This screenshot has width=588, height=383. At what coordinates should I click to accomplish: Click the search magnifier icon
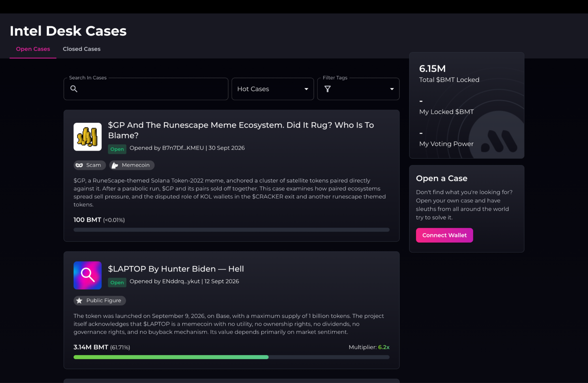point(74,89)
